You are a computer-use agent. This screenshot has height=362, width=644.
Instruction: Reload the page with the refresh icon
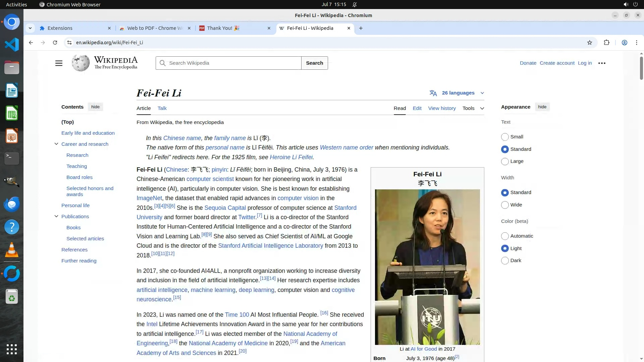pos(55,43)
